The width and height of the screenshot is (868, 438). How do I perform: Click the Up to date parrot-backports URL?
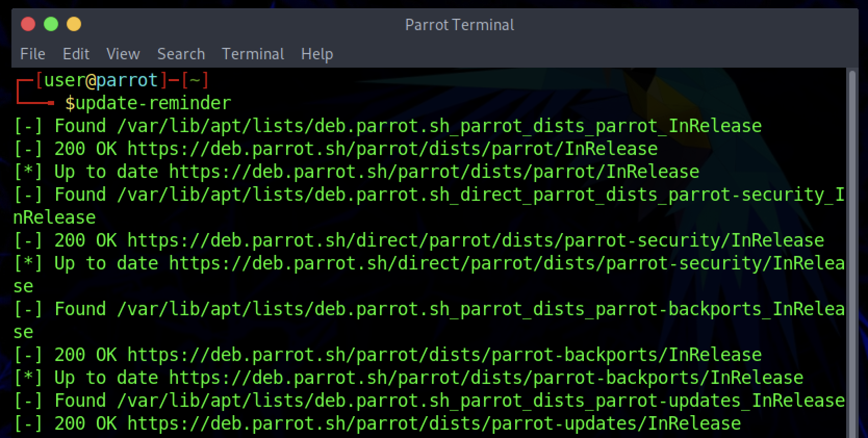486,378
